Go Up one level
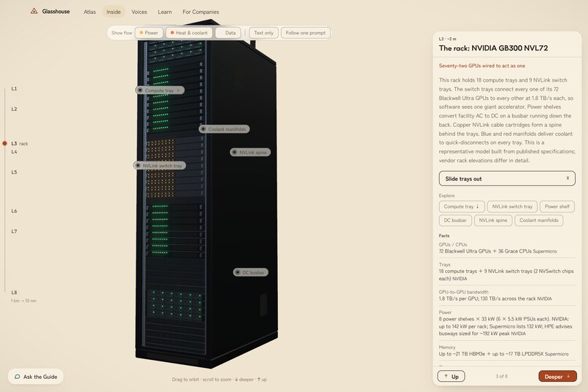 [x=451, y=376]
